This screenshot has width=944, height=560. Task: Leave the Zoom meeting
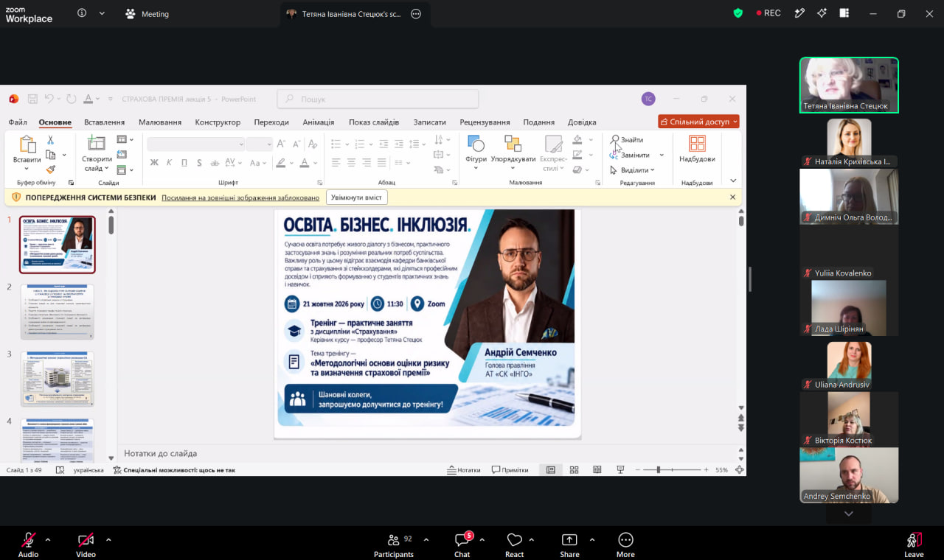pyautogui.click(x=914, y=545)
